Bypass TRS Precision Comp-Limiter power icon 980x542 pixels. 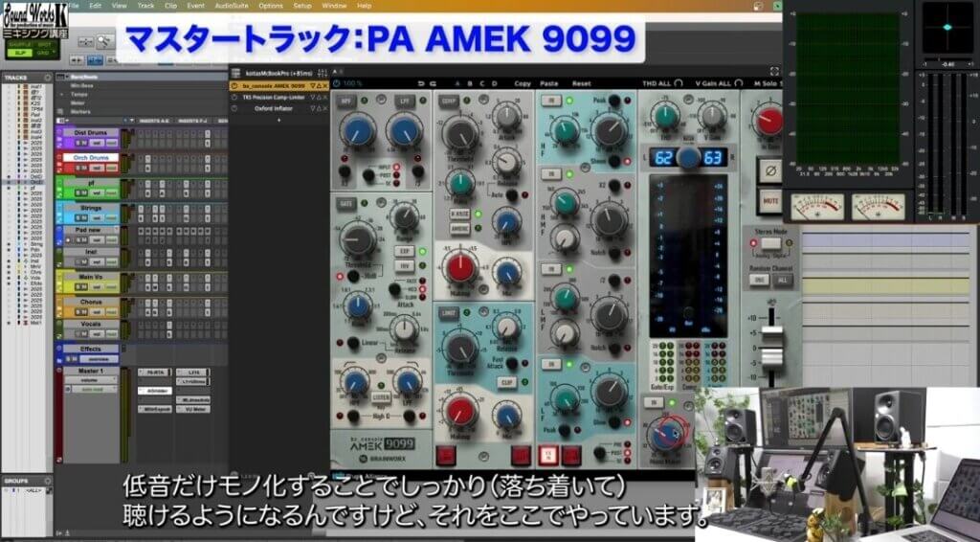pyautogui.click(x=234, y=98)
